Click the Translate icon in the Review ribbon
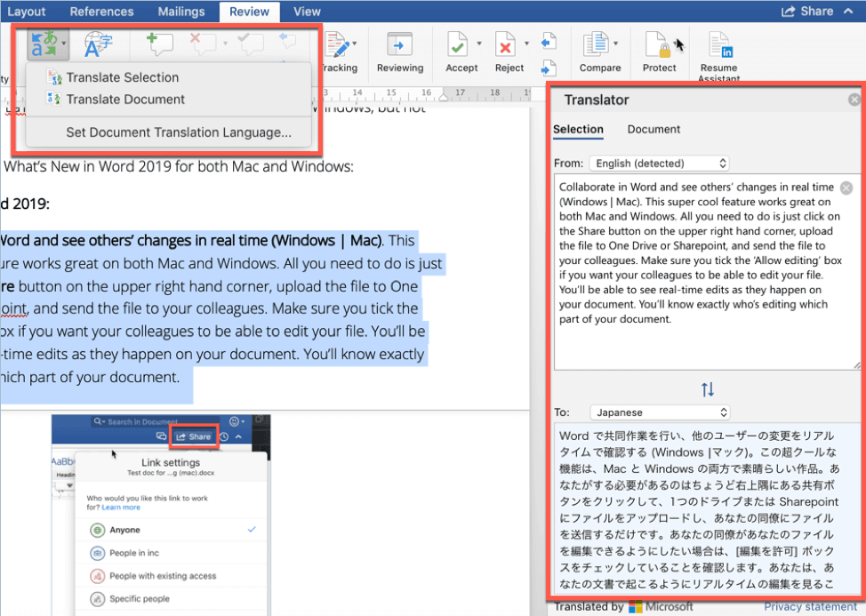This screenshot has height=616, width=866. [x=43, y=44]
